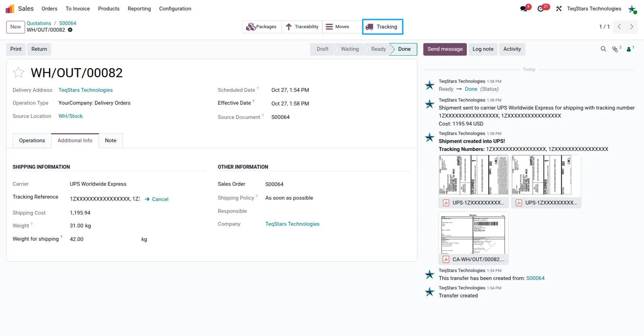Go to next record arrow

coord(632,27)
